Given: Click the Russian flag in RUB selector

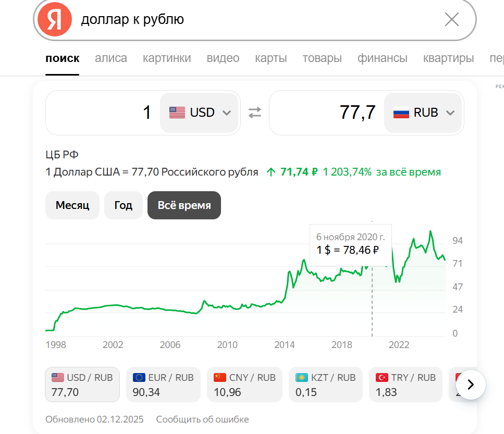Looking at the screenshot, I should click(401, 113).
